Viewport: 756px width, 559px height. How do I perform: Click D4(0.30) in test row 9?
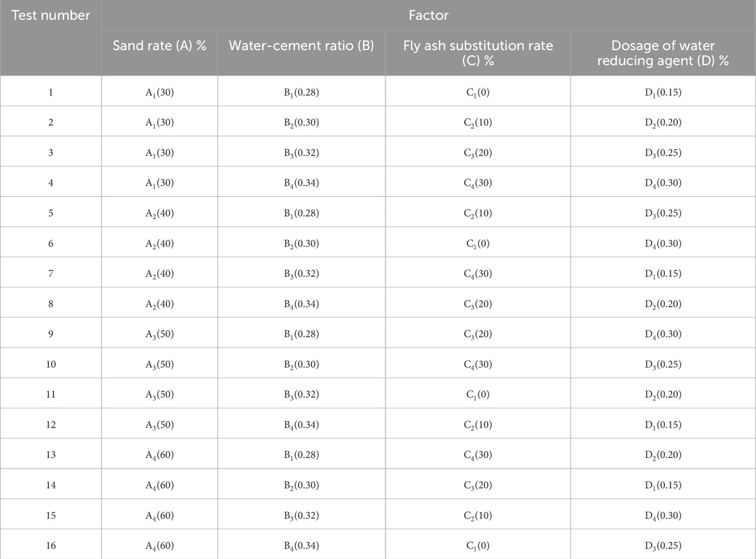663,334
